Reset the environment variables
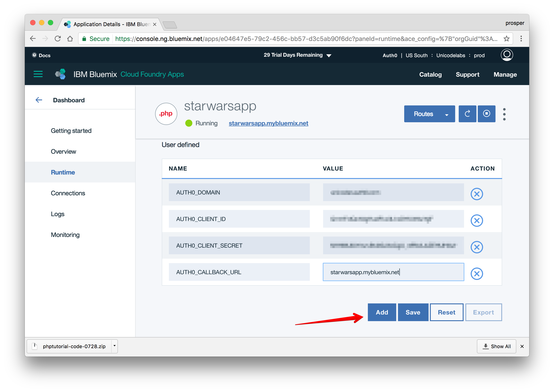554x392 pixels. pyautogui.click(x=446, y=312)
